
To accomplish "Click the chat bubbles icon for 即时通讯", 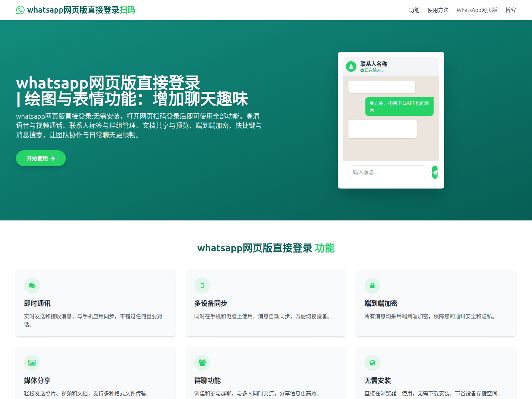I will 32,286.
